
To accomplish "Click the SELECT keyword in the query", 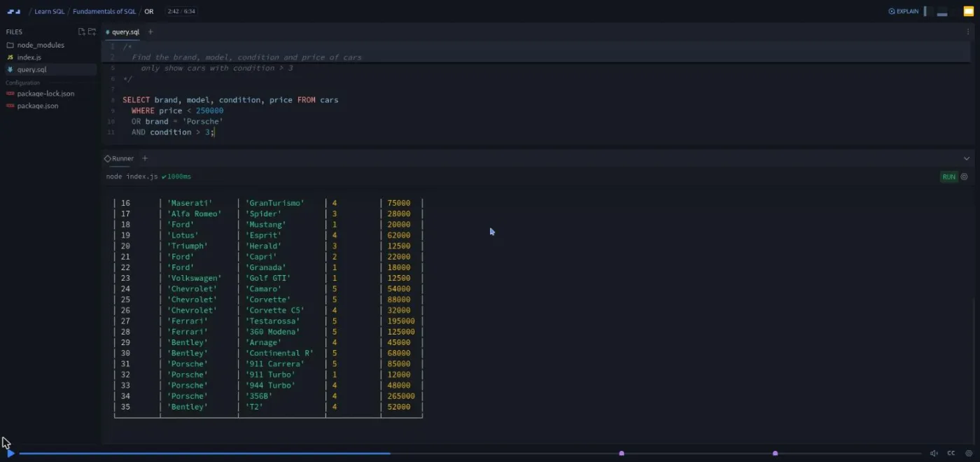I will 136,100.
